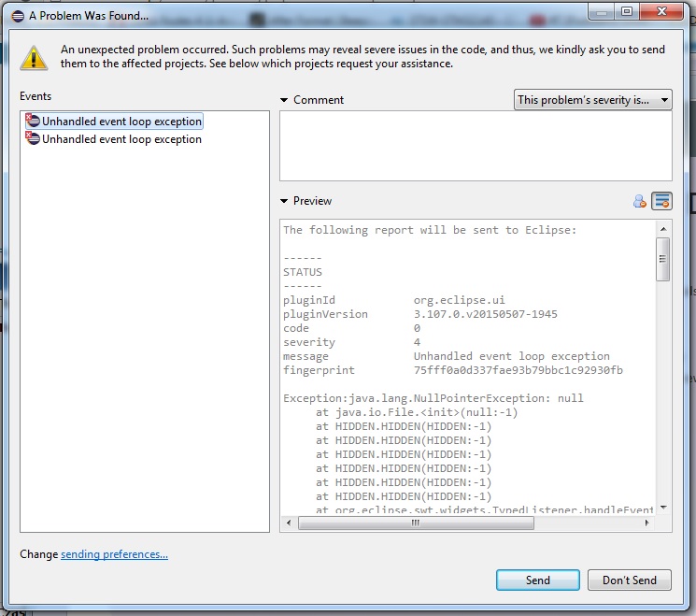Viewport: 696px width, 616px height.
Task: Click the preview scroll right arrow
Action: click(x=648, y=523)
